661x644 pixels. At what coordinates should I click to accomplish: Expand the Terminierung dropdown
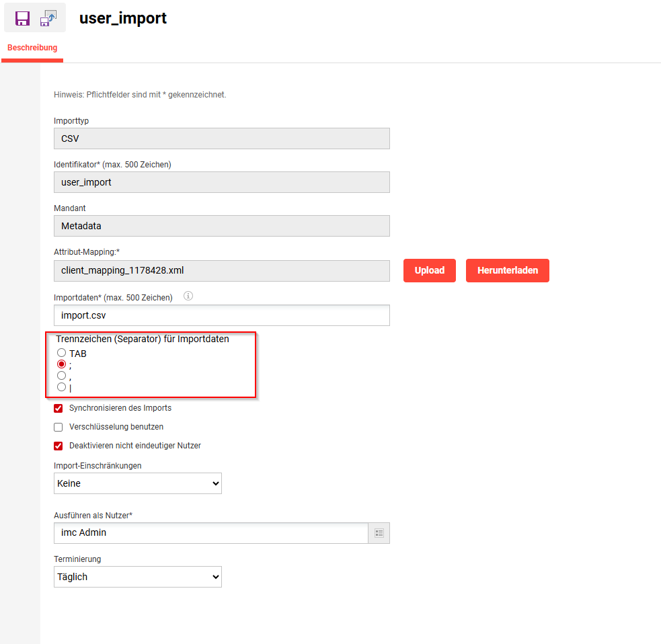137,577
